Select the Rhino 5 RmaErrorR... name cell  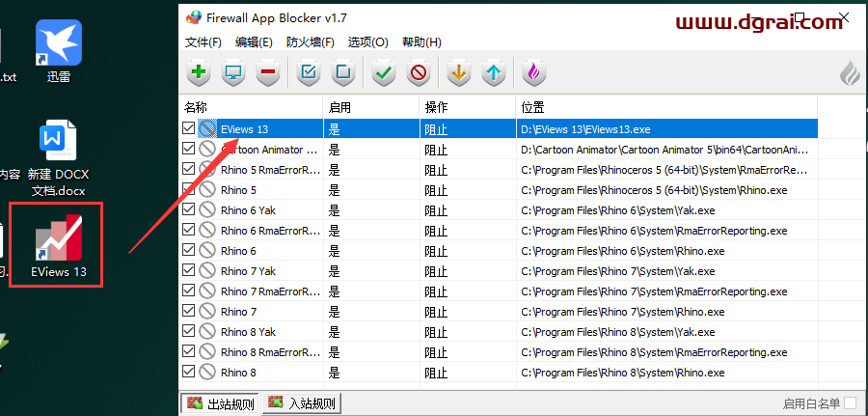pyautogui.click(x=270, y=170)
